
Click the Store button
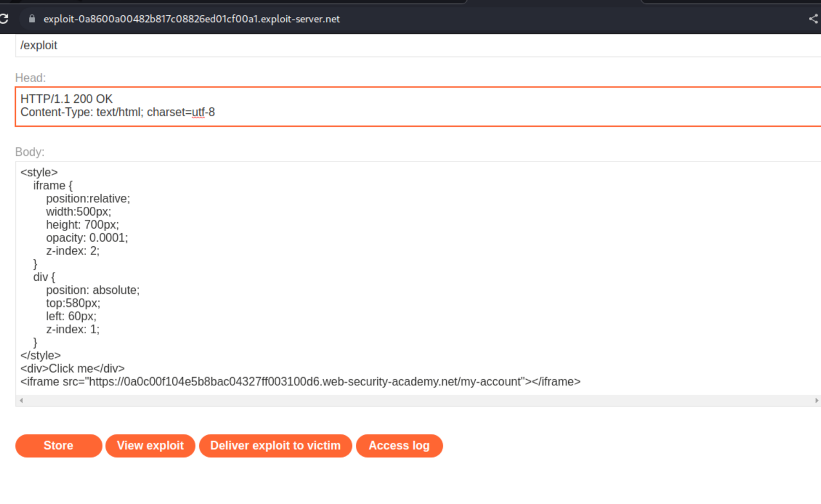pos(59,445)
